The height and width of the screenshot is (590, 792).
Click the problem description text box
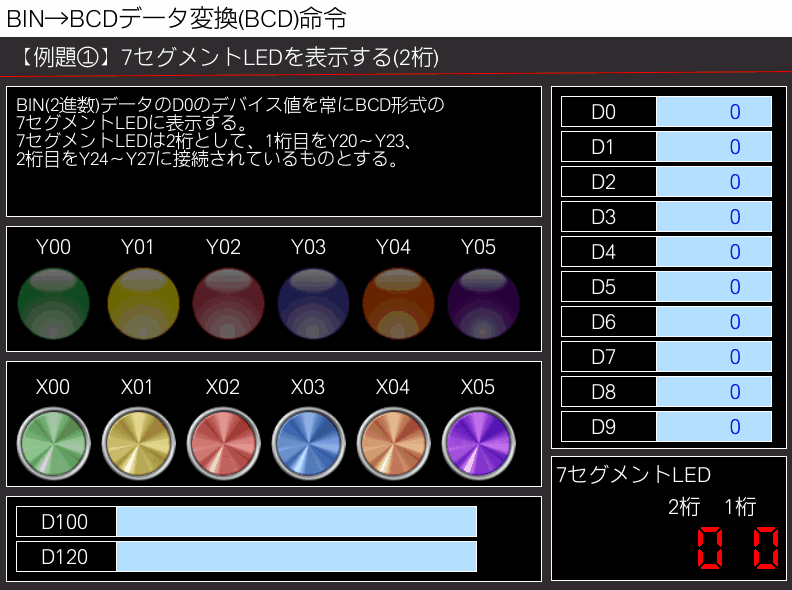(274, 152)
